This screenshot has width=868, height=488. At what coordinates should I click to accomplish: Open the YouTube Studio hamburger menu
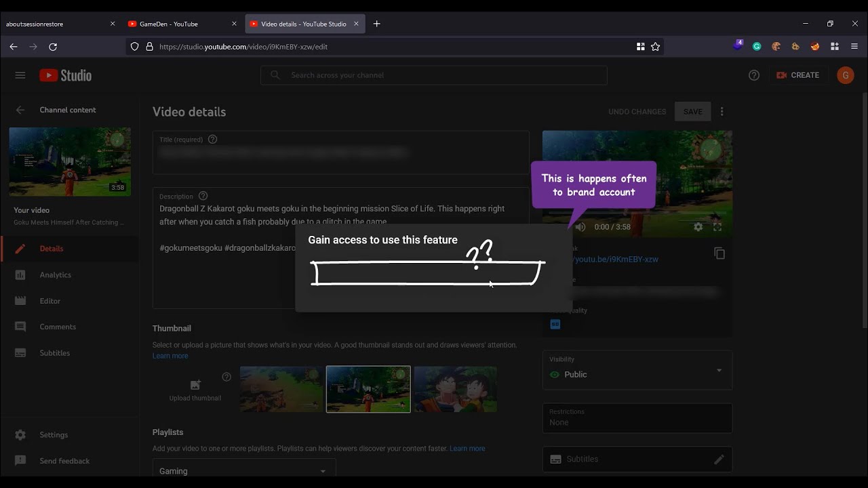coord(20,75)
